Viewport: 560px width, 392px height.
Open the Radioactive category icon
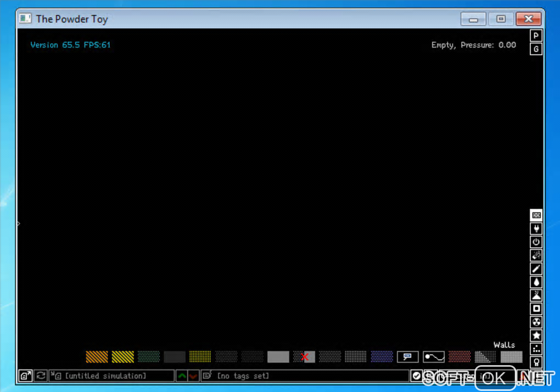click(x=536, y=322)
